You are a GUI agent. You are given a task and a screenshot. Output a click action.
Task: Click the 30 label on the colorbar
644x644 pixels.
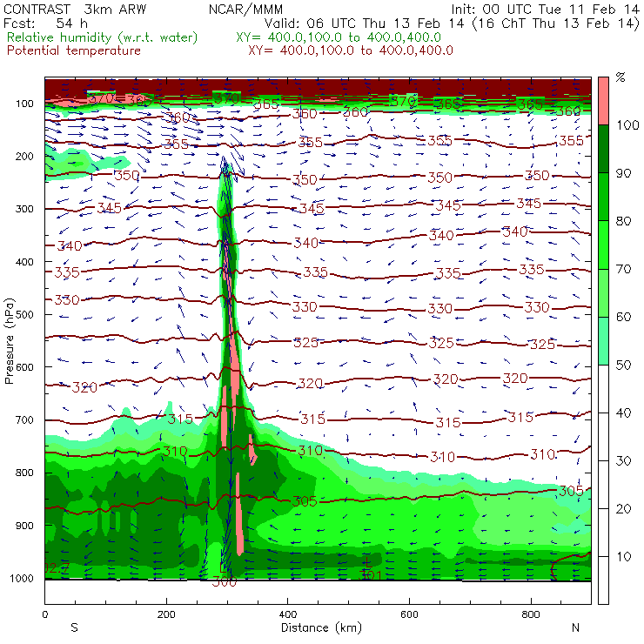coord(622,460)
